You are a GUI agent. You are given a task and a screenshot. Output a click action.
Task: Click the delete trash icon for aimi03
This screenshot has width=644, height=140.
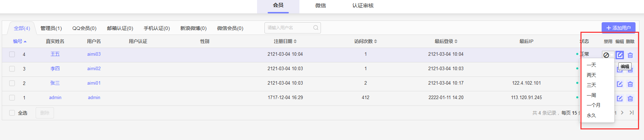630,55
